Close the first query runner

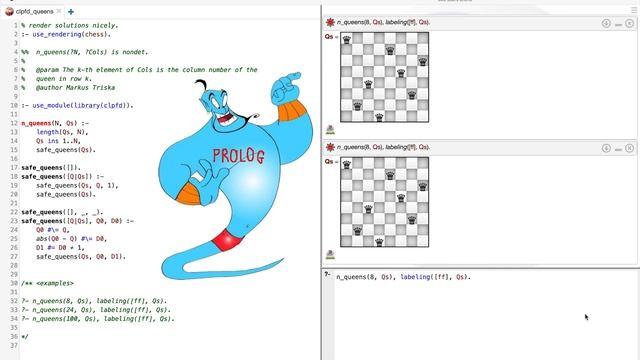pos(629,24)
